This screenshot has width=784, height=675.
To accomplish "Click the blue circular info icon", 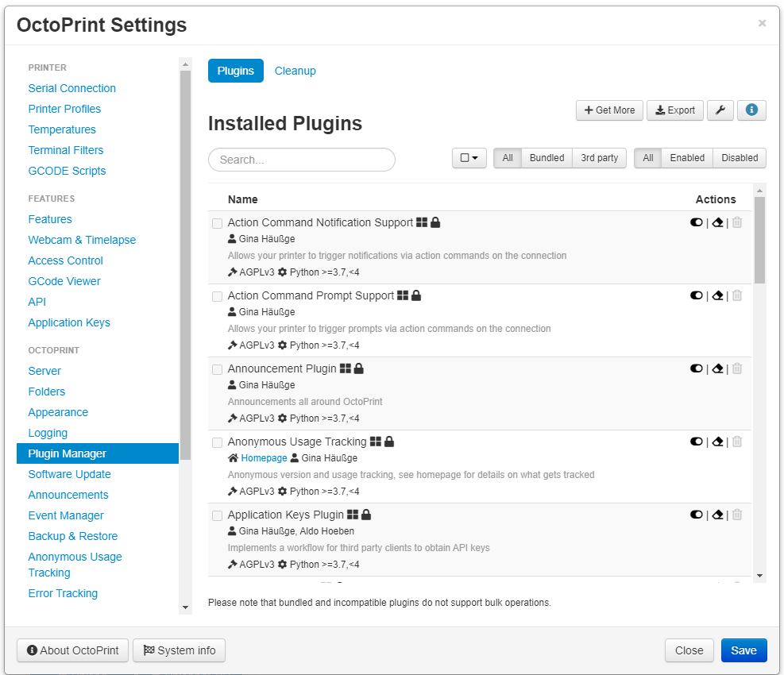I will (x=751, y=110).
